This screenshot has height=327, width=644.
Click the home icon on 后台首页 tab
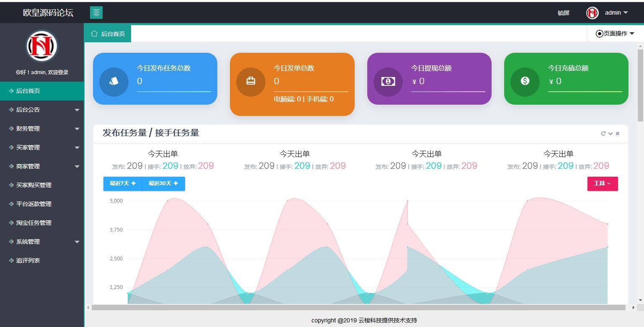(94, 33)
